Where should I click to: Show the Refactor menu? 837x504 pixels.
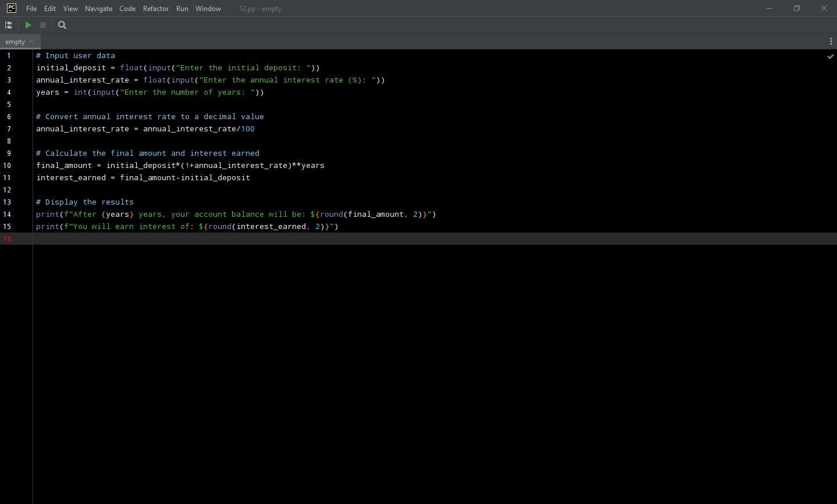coord(156,9)
